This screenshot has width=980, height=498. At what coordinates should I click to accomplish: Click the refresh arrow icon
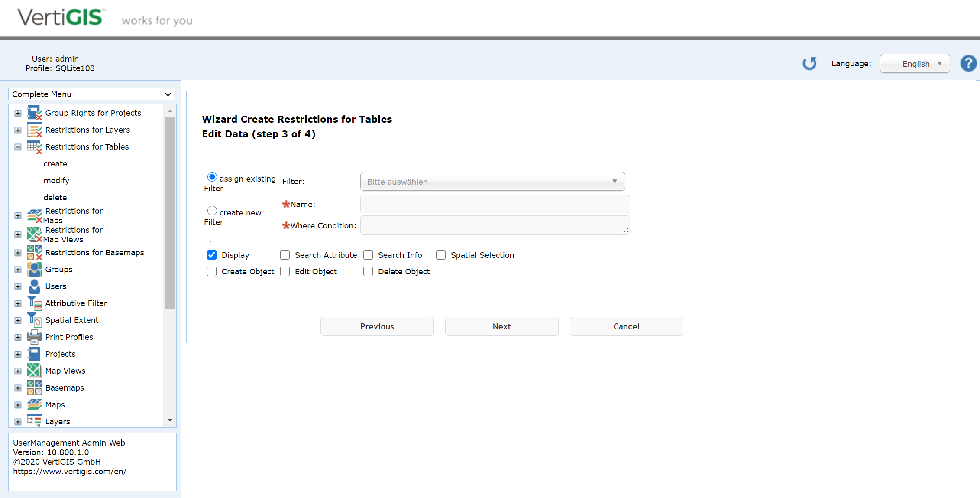point(809,63)
